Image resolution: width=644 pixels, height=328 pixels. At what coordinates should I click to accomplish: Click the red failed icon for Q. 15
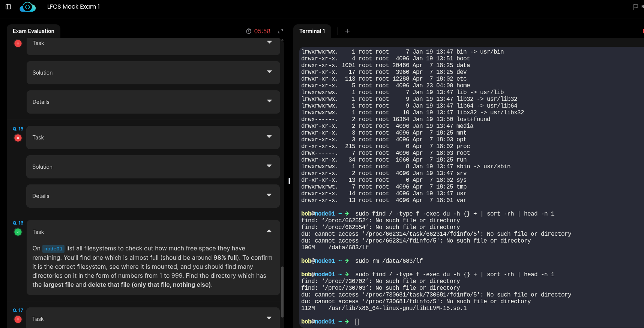pyautogui.click(x=18, y=138)
